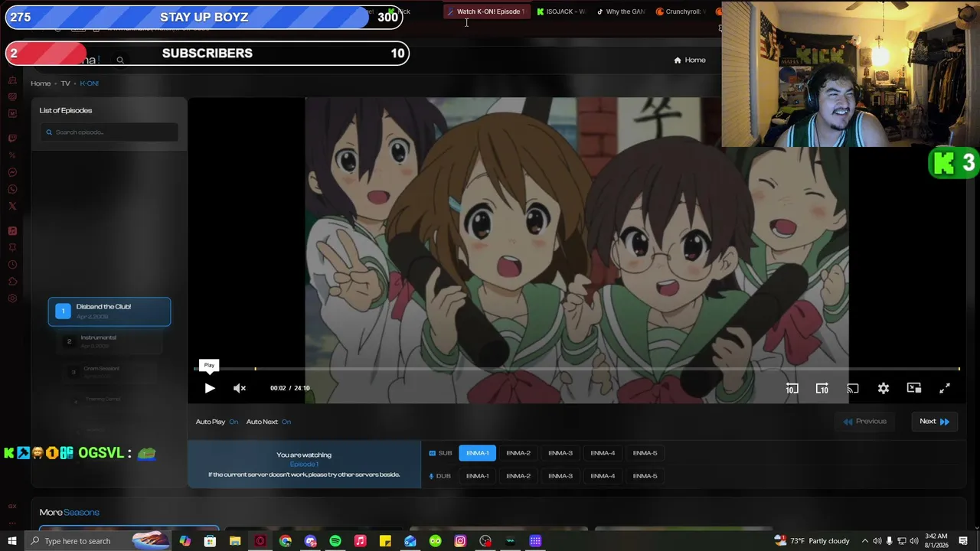
Task: Open Discord from taskbar
Action: (310, 541)
